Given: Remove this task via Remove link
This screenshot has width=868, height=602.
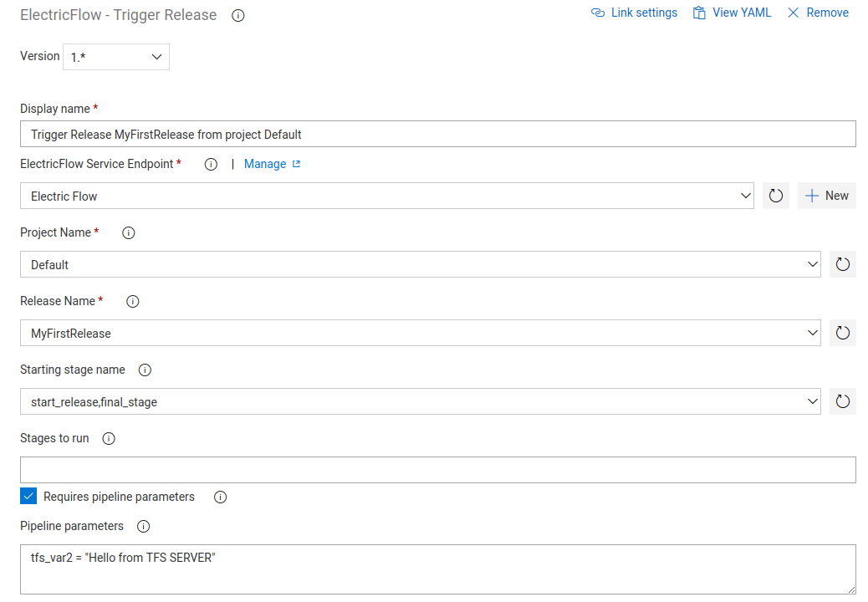Looking at the screenshot, I should coord(818,13).
